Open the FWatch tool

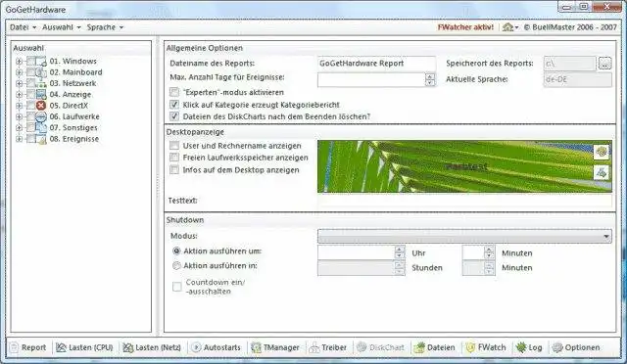coord(486,347)
